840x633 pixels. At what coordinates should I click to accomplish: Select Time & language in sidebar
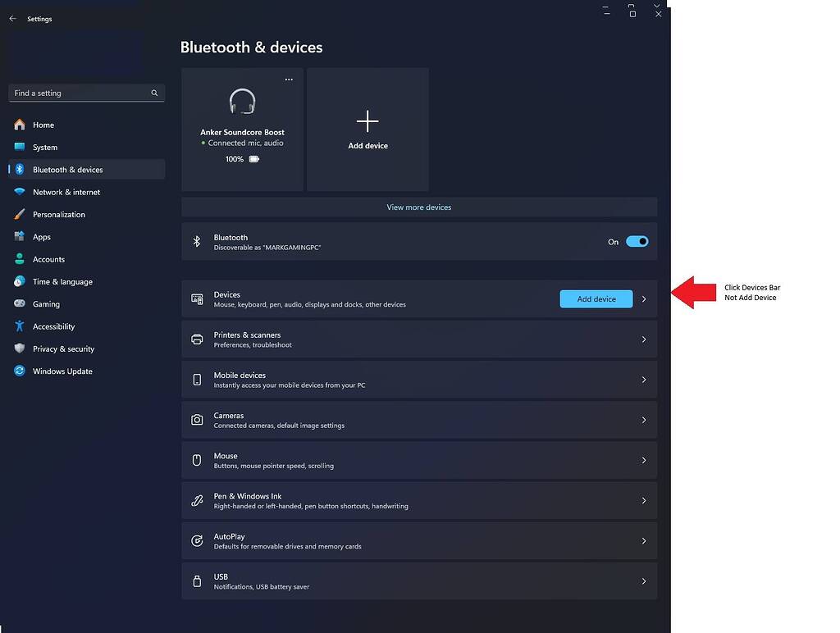(x=87, y=282)
